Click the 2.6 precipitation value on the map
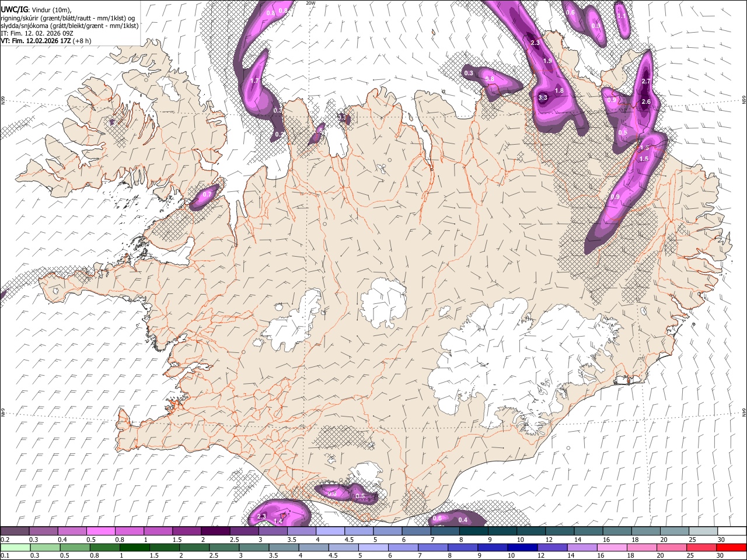The width and height of the screenshot is (747, 560). pyautogui.click(x=645, y=101)
